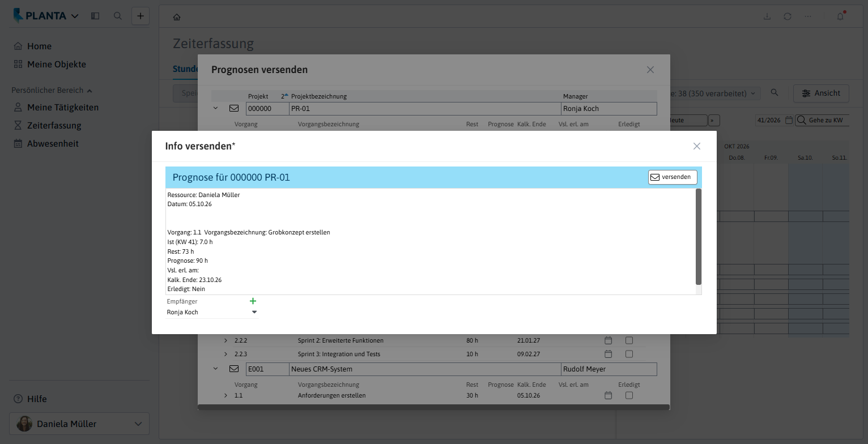This screenshot has height=444, width=868.
Task: Tick Erledigt checkbox for Sprint 3: Integration und Tests
Action: point(629,354)
